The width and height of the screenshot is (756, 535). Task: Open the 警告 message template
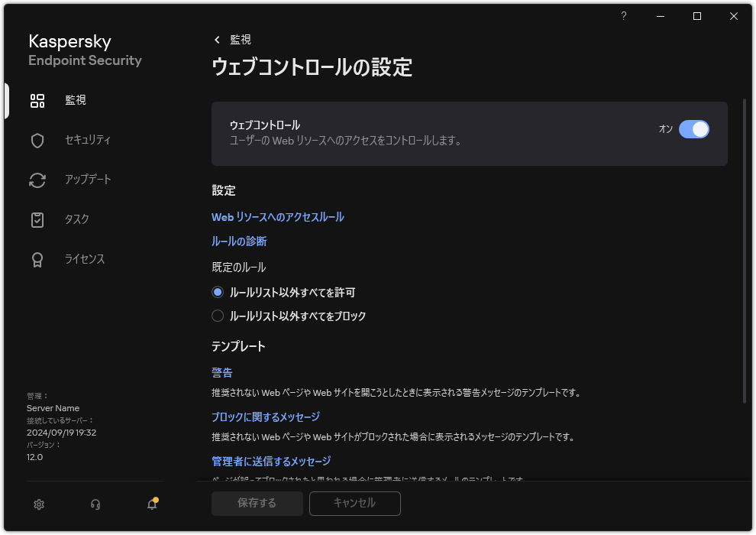coord(221,372)
